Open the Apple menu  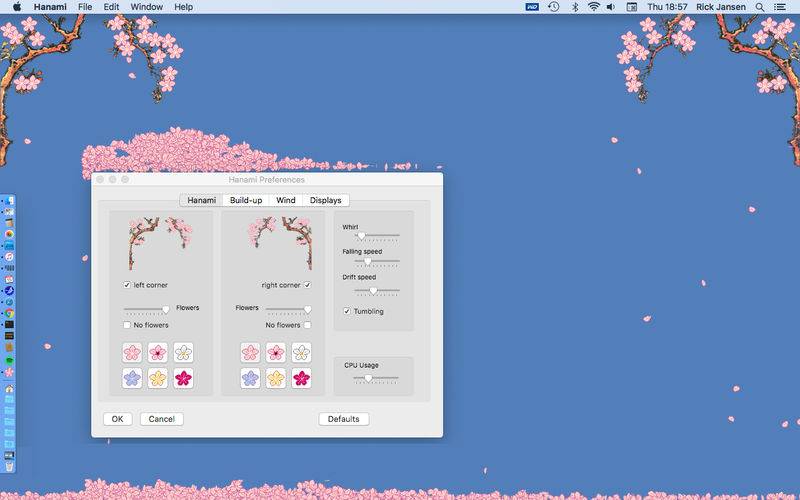17,7
